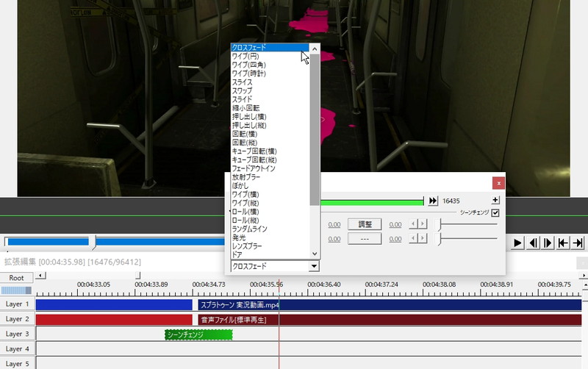Click the blue main seek bar
588x369 pixels.
(116, 242)
